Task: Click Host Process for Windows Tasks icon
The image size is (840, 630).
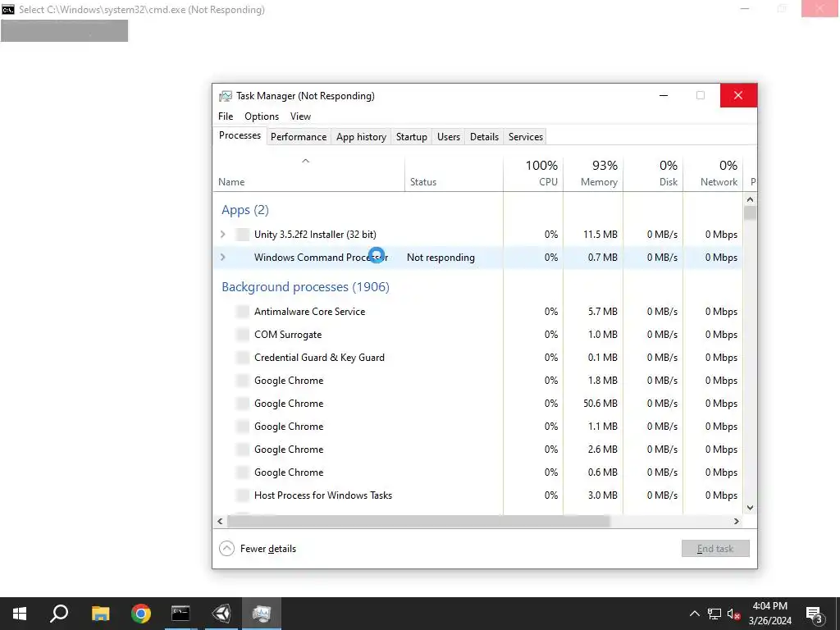Action: point(243,495)
